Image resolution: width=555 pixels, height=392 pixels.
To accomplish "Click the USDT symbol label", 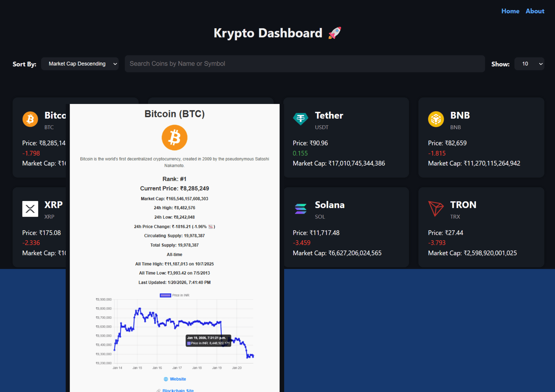I will point(322,127).
